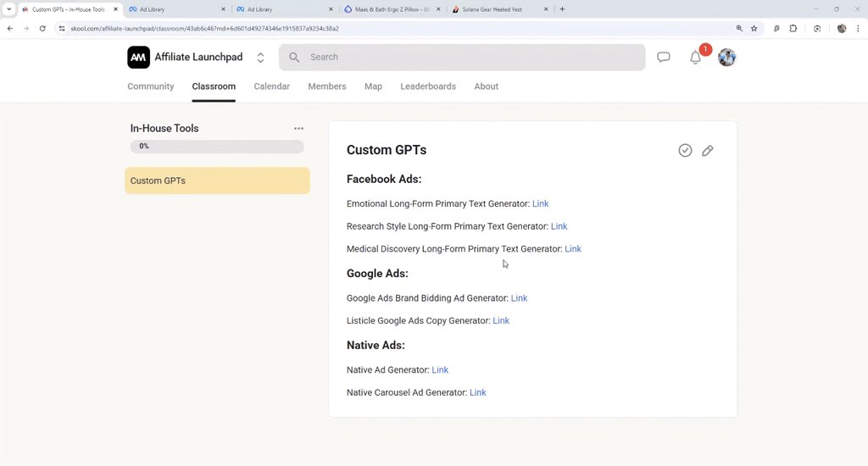Click the Affiliate Launchpad AM logo
Image resolution: width=868 pixels, height=466 pixels.
[138, 57]
